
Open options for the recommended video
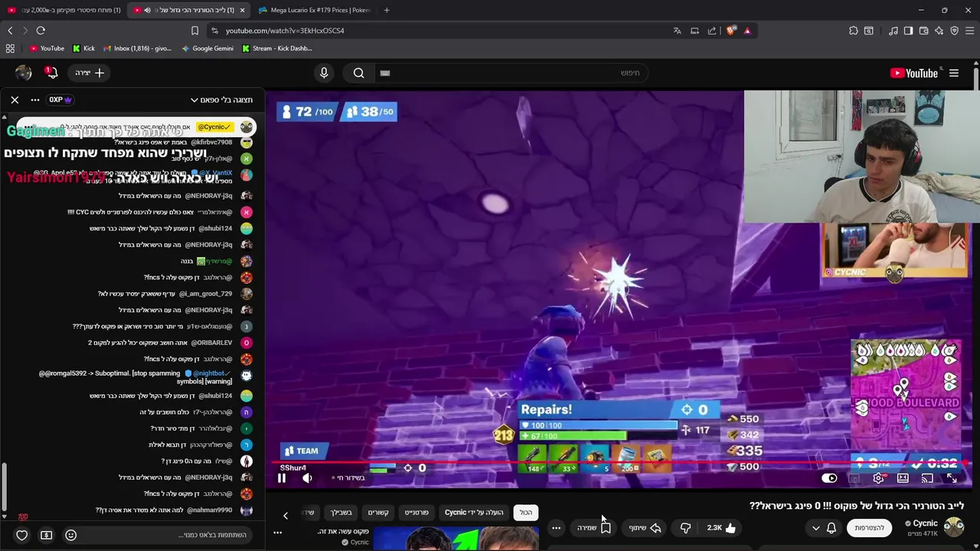[278, 532]
